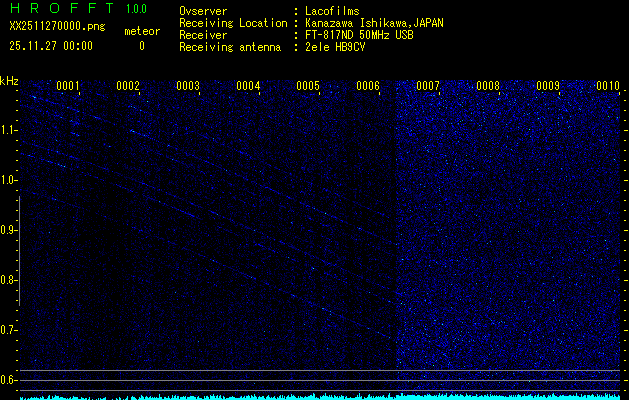Select the 0.9 kHz axis label

pos(9,230)
